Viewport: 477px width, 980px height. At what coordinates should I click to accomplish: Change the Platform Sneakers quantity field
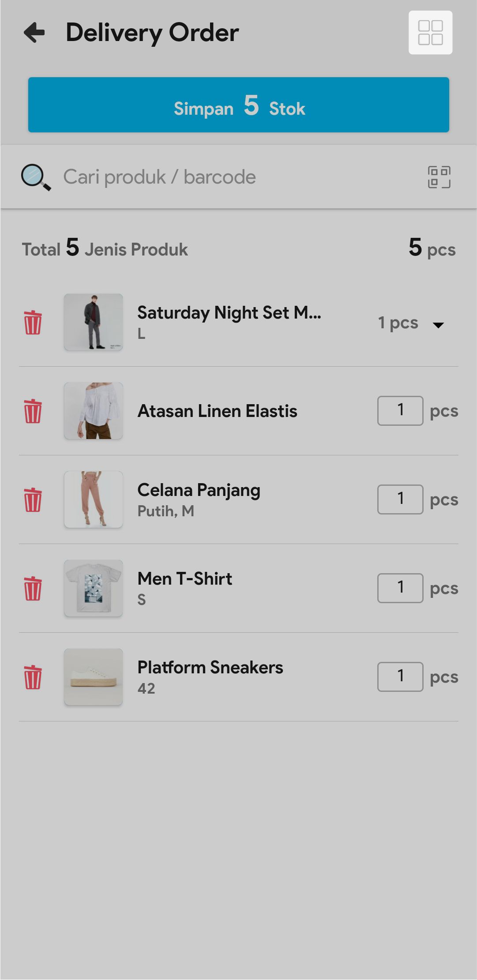[x=400, y=677]
